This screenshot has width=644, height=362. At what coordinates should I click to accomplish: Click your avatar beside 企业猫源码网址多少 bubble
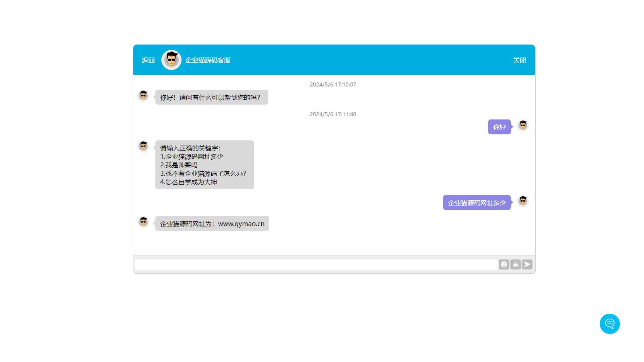pyautogui.click(x=522, y=201)
